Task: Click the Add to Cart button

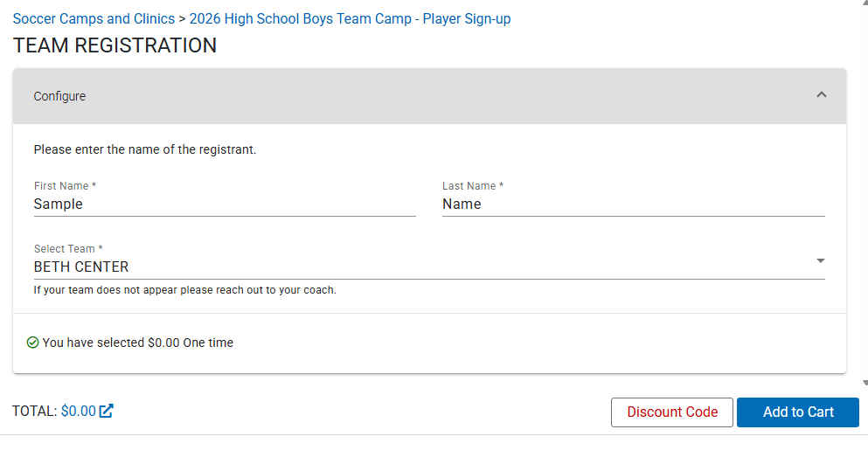Action: [797, 412]
